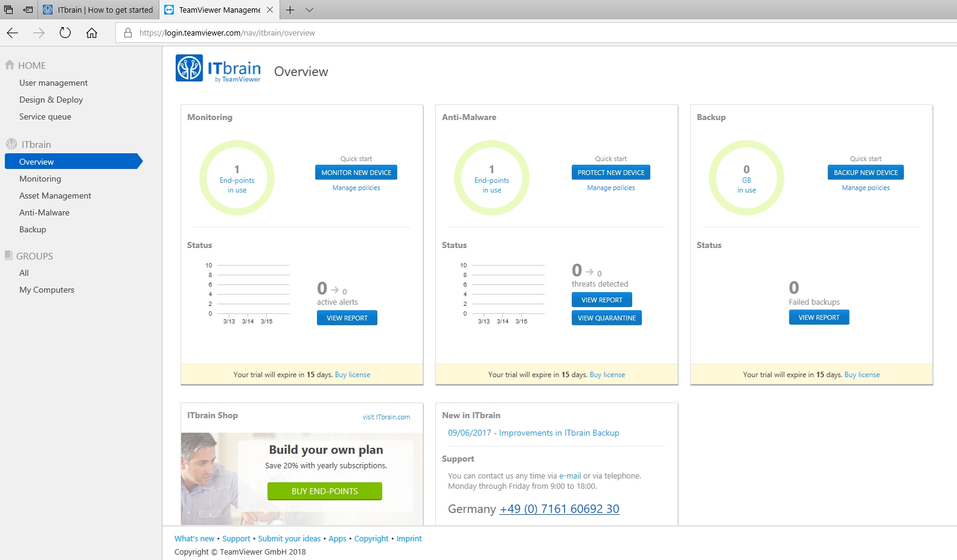The height and width of the screenshot is (560, 957).
Task: Click the browser address bar URL
Action: (227, 33)
